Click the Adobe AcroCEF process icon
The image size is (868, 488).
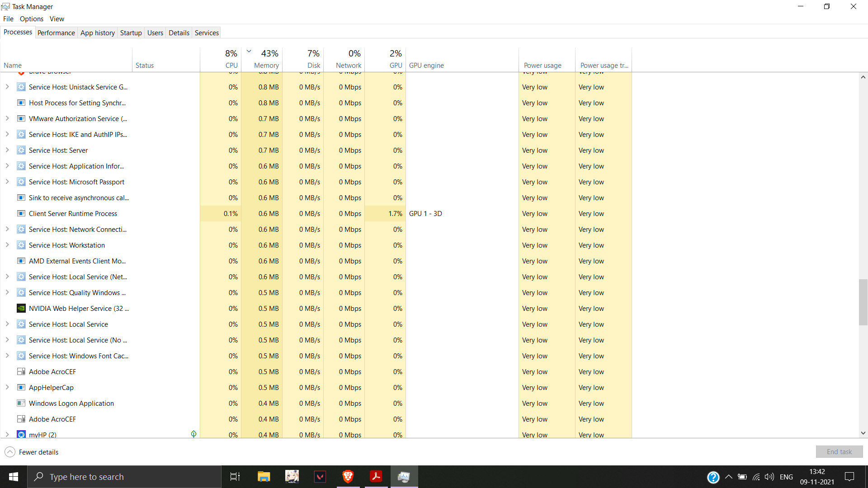click(x=21, y=371)
